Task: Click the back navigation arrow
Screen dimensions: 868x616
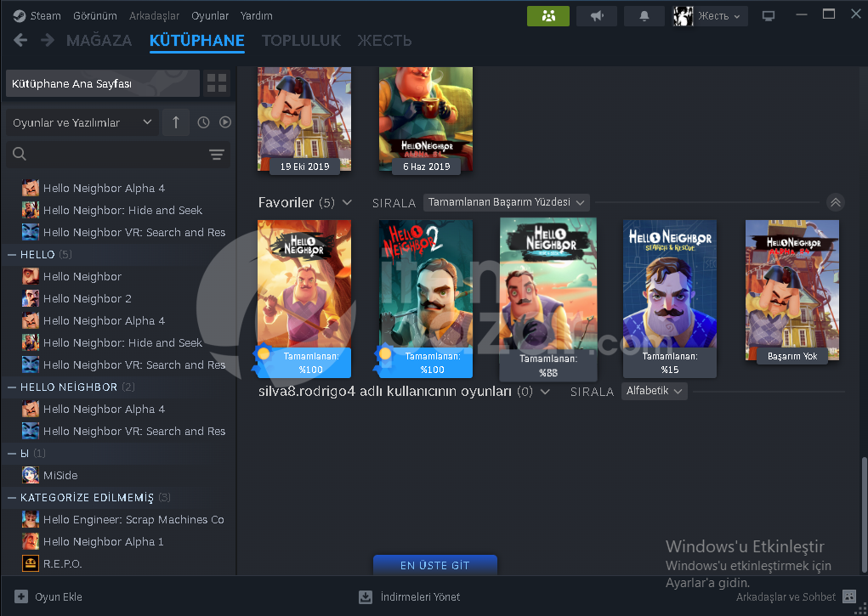Action: coord(20,41)
